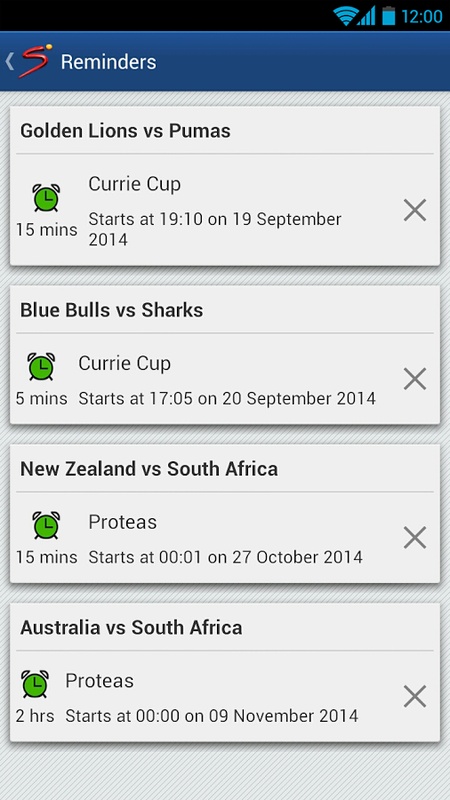The image size is (450, 800).
Task: Tap alarm clock icon for Blue Bulls match
Action: pyautogui.click(x=41, y=366)
